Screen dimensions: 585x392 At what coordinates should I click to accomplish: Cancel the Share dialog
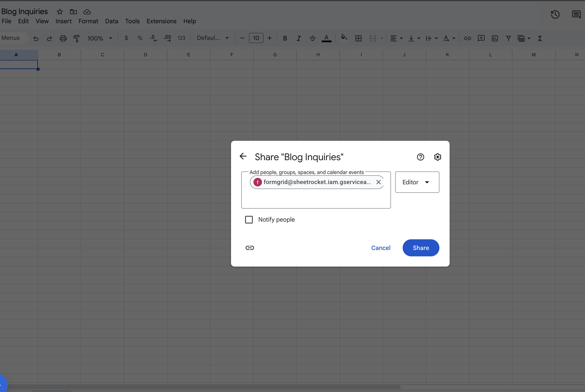(381, 248)
